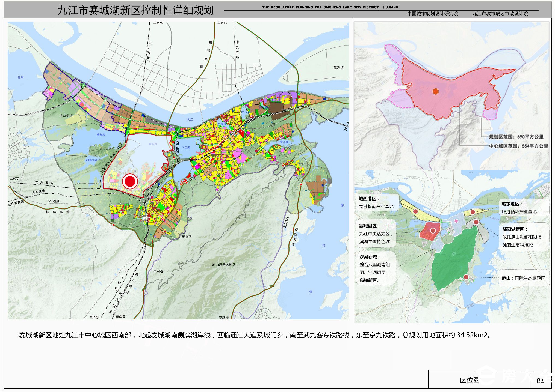Select the red Saicheng Lake district marker circle
The width and height of the screenshot is (555, 392).
click(433, 231)
